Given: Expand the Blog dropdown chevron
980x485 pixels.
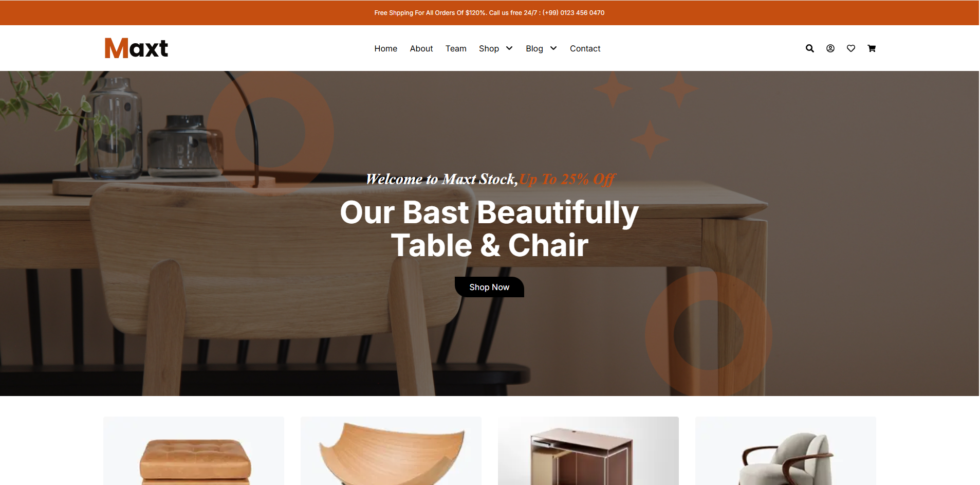Looking at the screenshot, I should click(x=553, y=48).
